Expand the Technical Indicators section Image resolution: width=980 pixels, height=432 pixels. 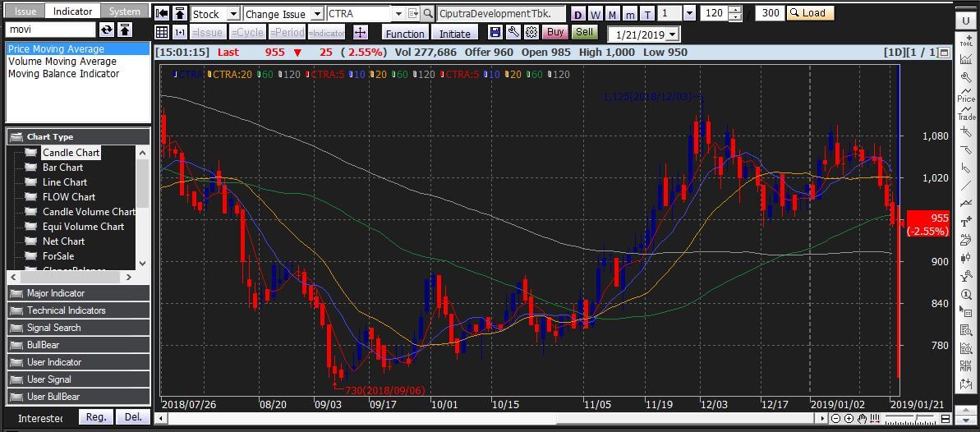[78, 310]
